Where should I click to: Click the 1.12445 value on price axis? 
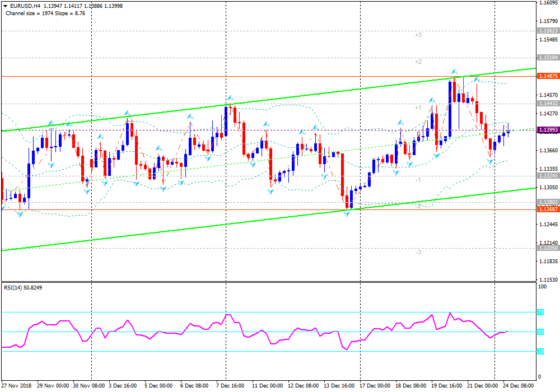coord(549,224)
